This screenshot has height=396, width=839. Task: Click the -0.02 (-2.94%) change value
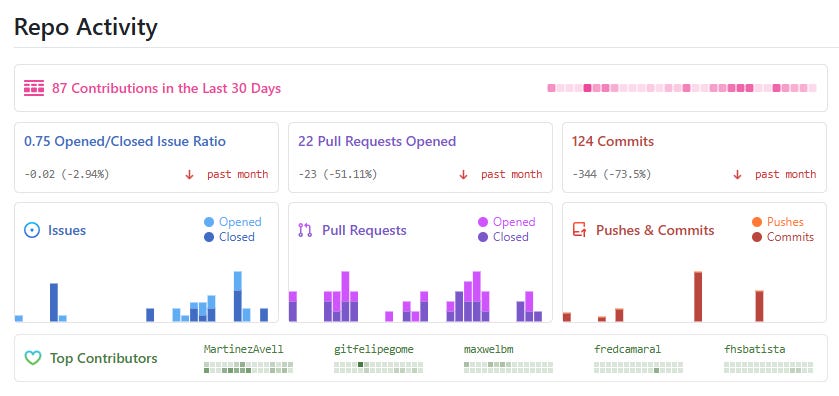(x=67, y=174)
